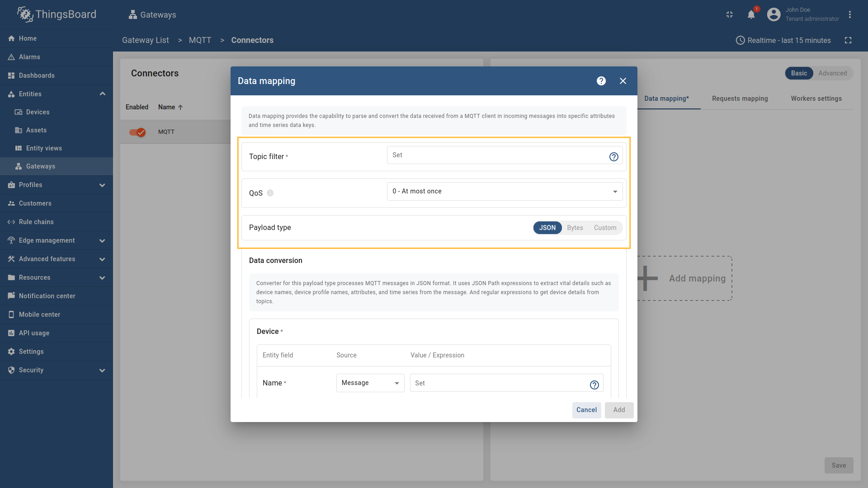Open the Topic filter help circle icon
Viewport: 868px width, 488px height.
[613, 157]
